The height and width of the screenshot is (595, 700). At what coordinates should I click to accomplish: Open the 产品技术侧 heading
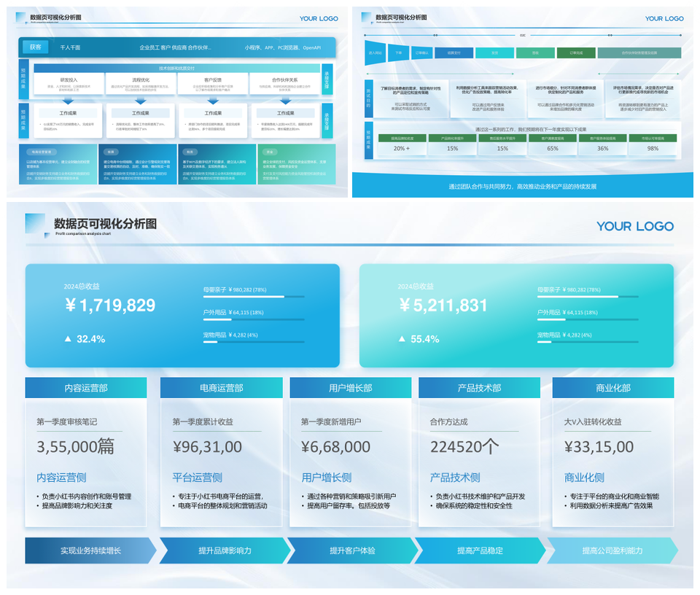455,478
